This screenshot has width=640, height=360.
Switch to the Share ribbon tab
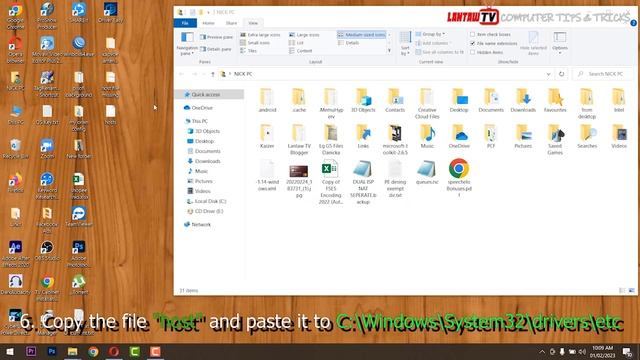[x=231, y=23]
